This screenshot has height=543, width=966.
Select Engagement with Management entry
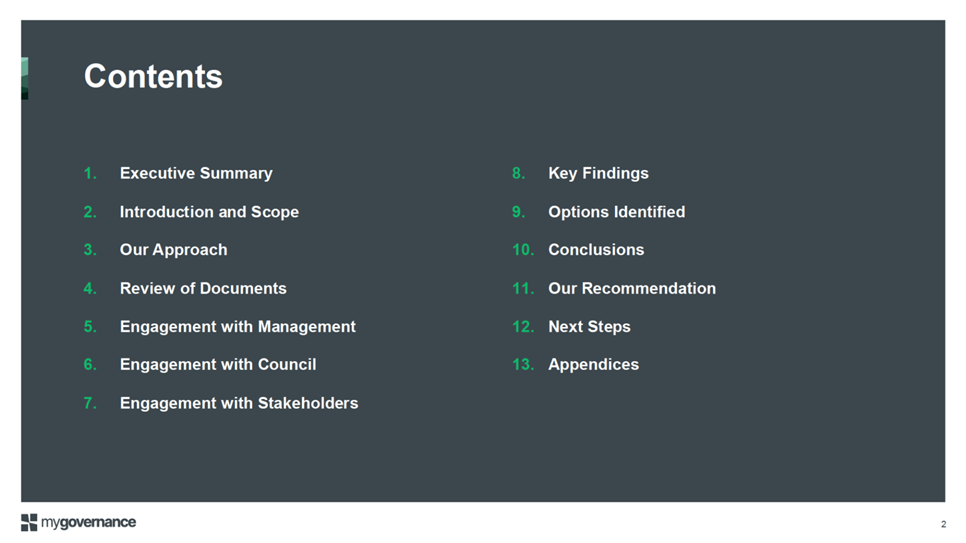[x=237, y=327]
